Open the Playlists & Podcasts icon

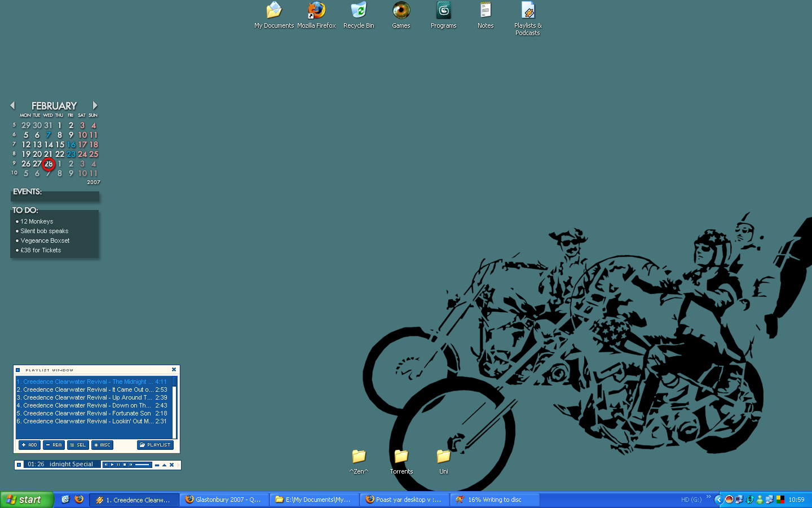click(528, 19)
